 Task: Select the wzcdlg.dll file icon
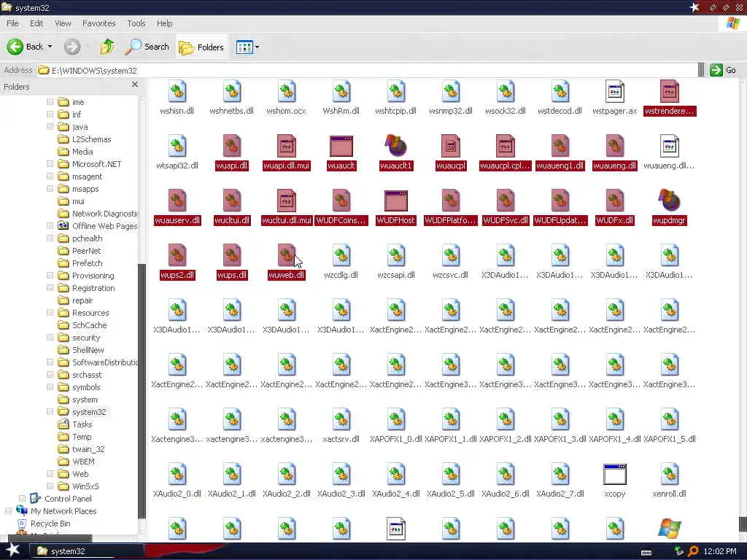[341, 256]
